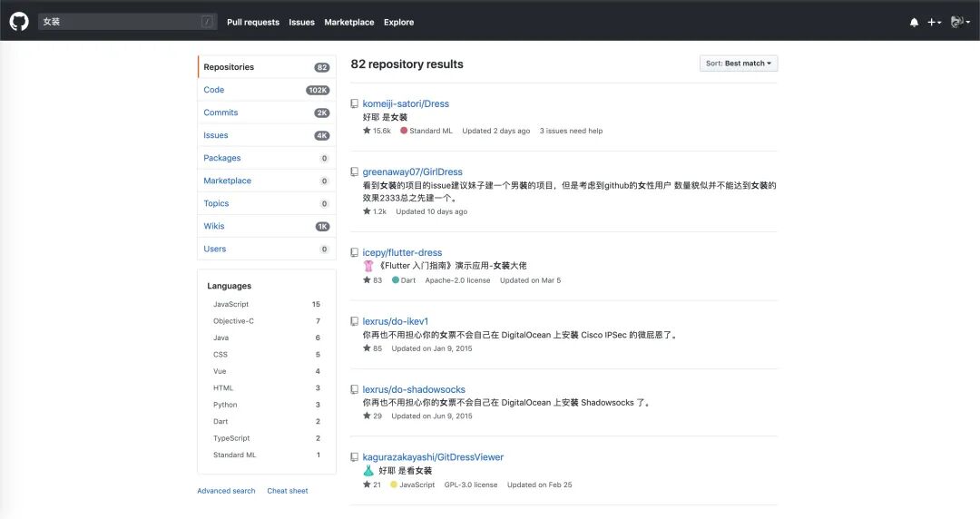Open the notifications bell

[x=914, y=22]
